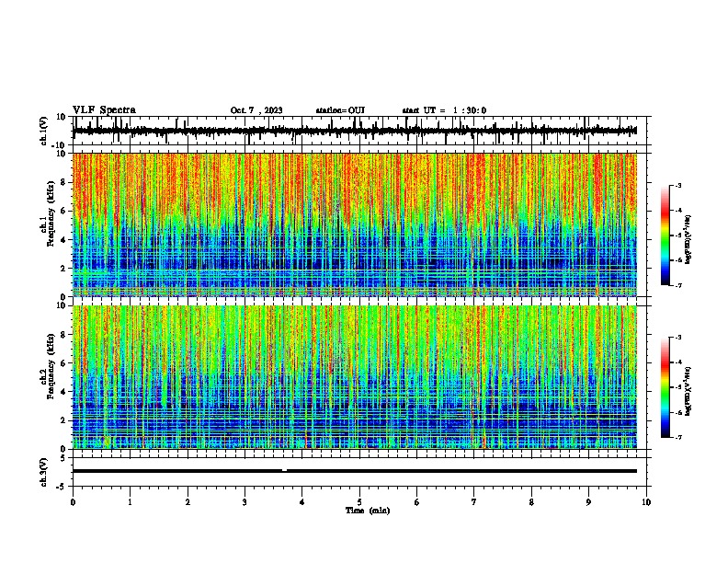The image size is (728, 563).
Task: Click the "station=OUJ" header label
Action: 340,110
